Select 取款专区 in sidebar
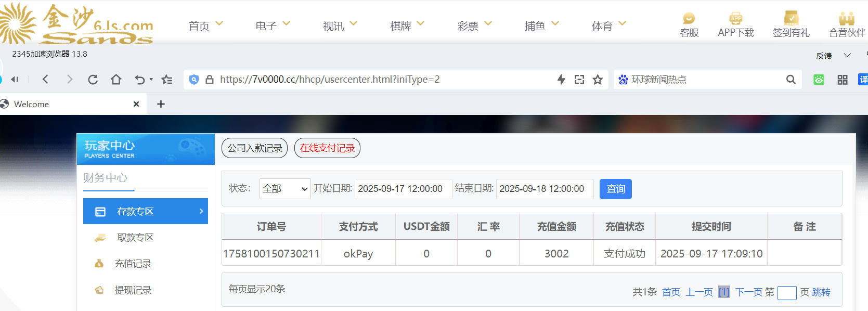The height and width of the screenshot is (311, 868). click(x=135, y=238)
